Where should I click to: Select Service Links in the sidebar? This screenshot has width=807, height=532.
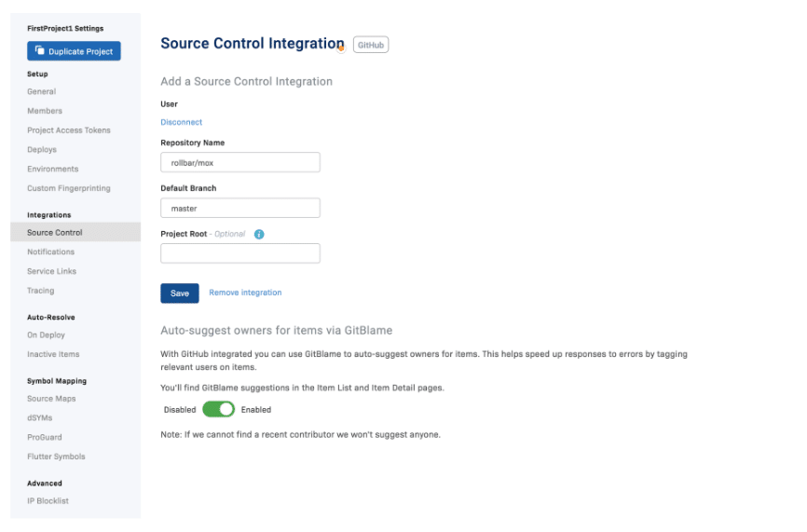[x=52, y=271]
